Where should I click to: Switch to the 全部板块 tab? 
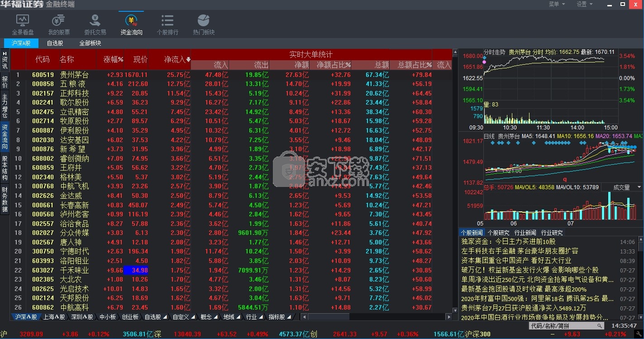90,43
